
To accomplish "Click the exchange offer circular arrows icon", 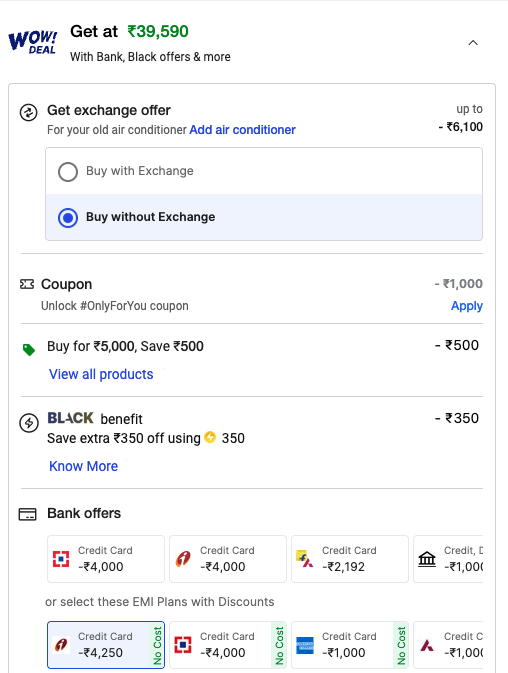I will (29, 113).
